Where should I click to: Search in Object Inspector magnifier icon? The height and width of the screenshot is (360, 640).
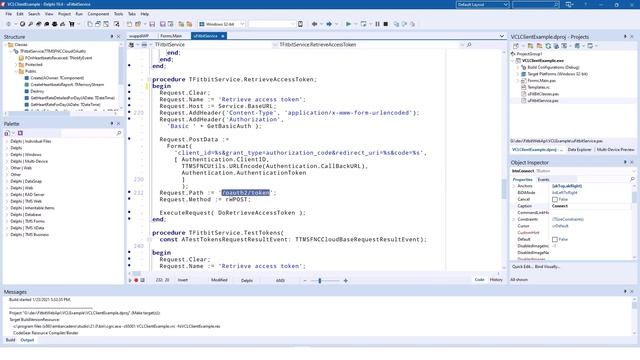click(x=632, y=179)
